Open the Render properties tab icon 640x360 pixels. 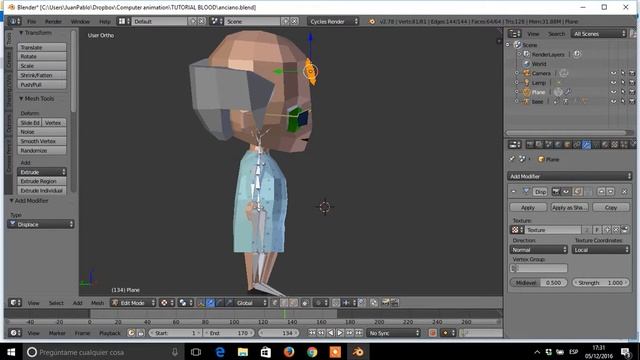(530, 144)
